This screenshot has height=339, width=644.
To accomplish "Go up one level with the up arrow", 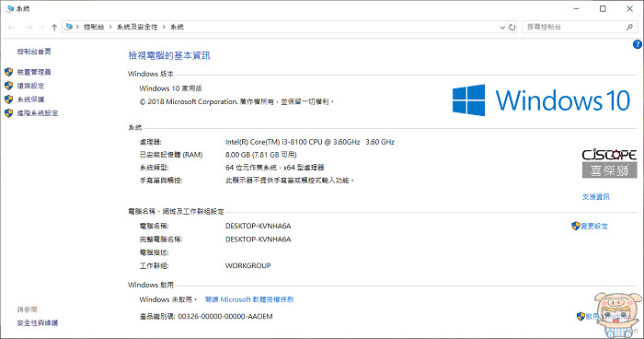I will point(54,27).
